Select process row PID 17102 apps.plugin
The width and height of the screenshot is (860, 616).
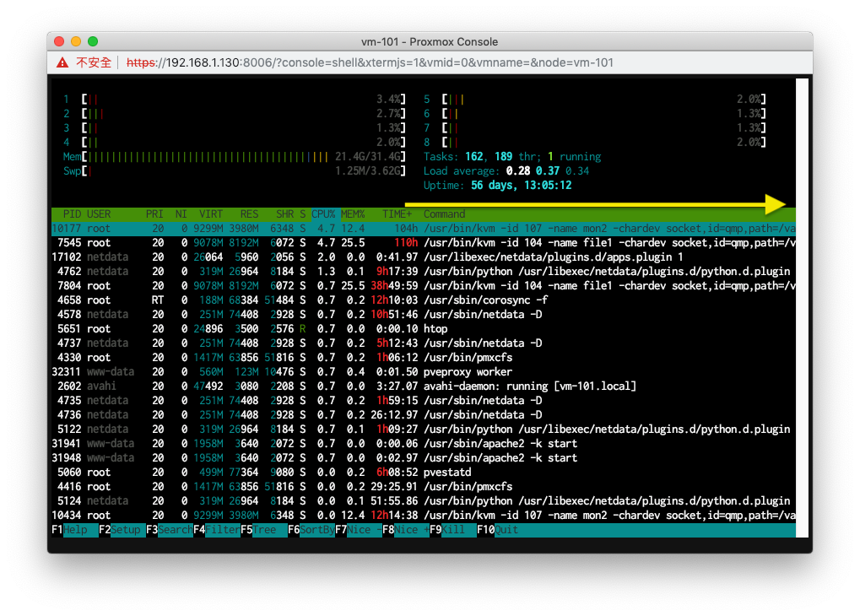coord(424,257)
